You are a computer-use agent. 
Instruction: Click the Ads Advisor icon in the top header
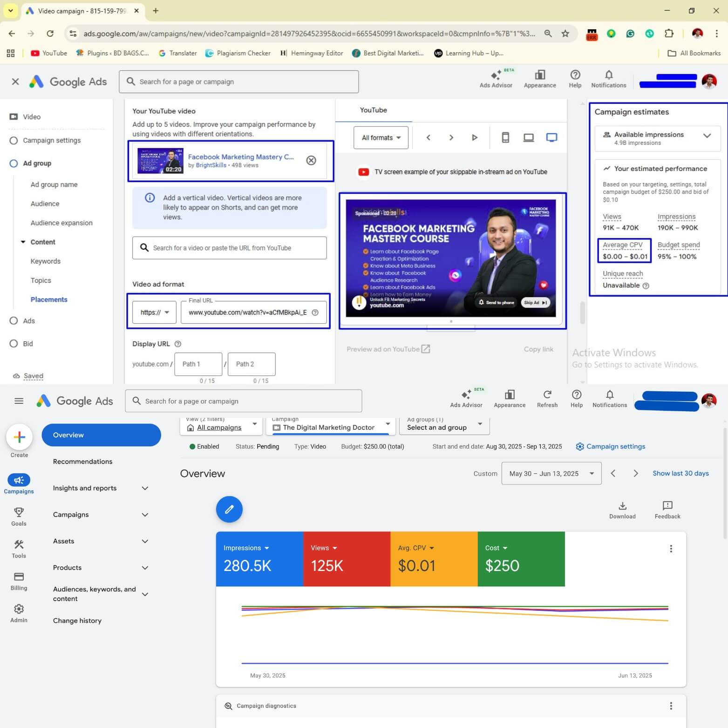pyautogui.click(x=496, y=75)
